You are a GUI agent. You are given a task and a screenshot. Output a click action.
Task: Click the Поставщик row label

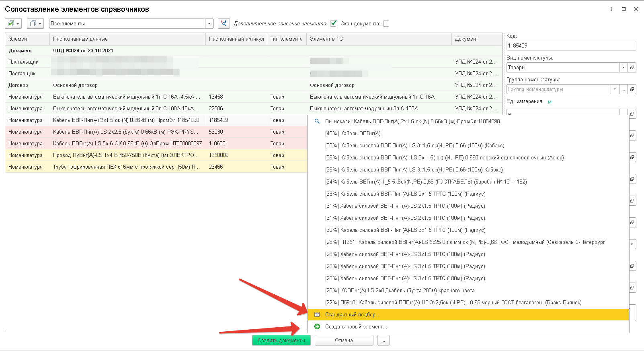22,73
